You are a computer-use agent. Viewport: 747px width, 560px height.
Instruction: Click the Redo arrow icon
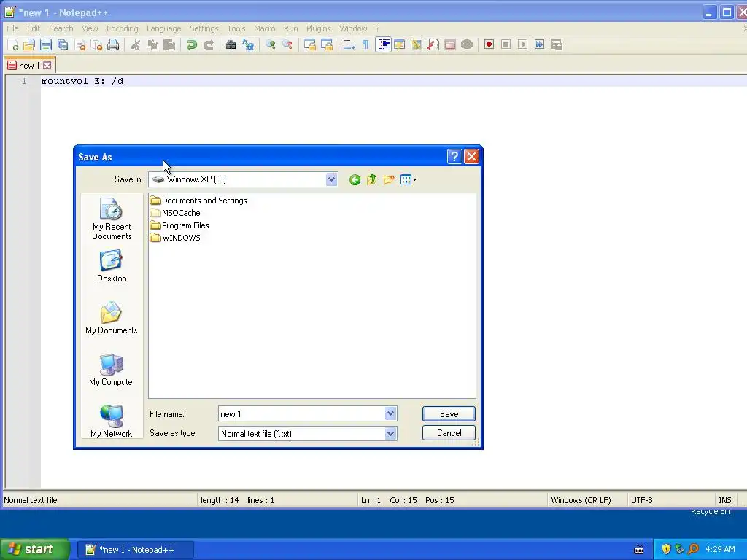tap(208, 44)
